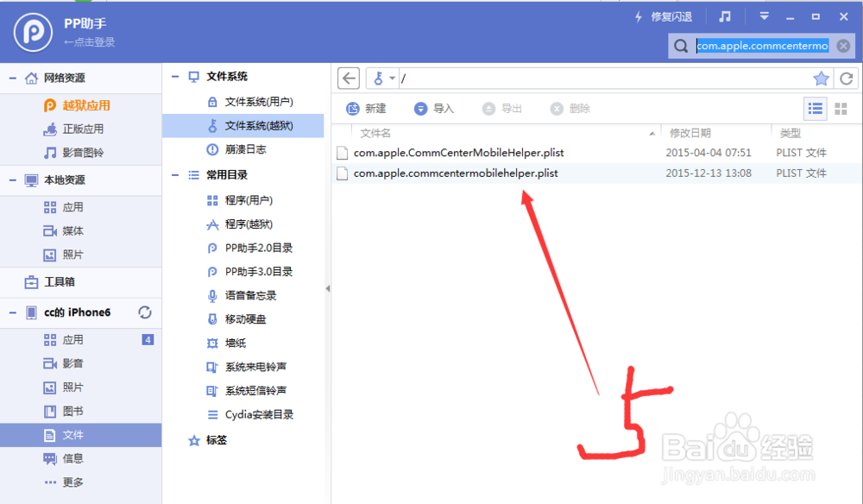The image size is (863, 504).
Task: Open 墙纸 wallpaper directory
Action: pyautogui.click(x=227, y=343)
